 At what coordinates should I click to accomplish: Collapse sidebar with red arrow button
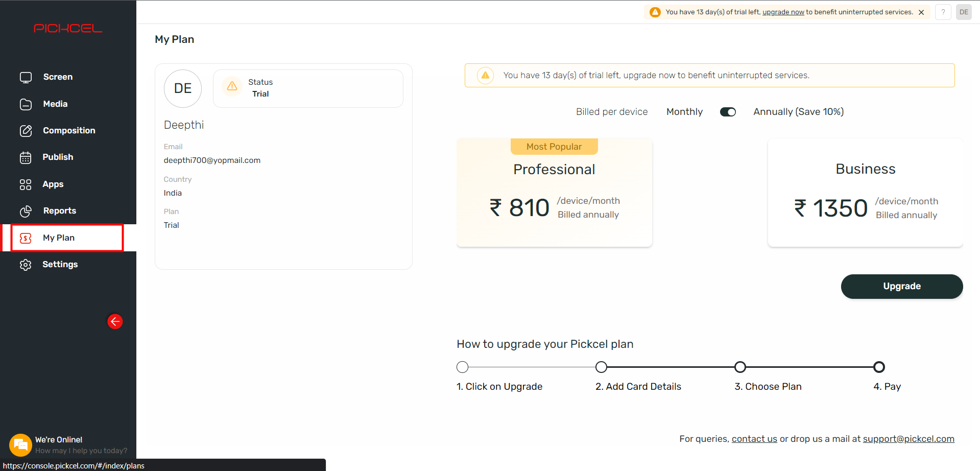point(115,321)
